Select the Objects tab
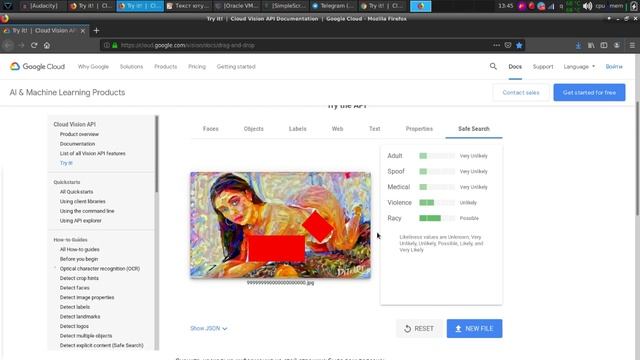This screenshot has height=360, width=640. pyautogui.click(x=253, y=129)
